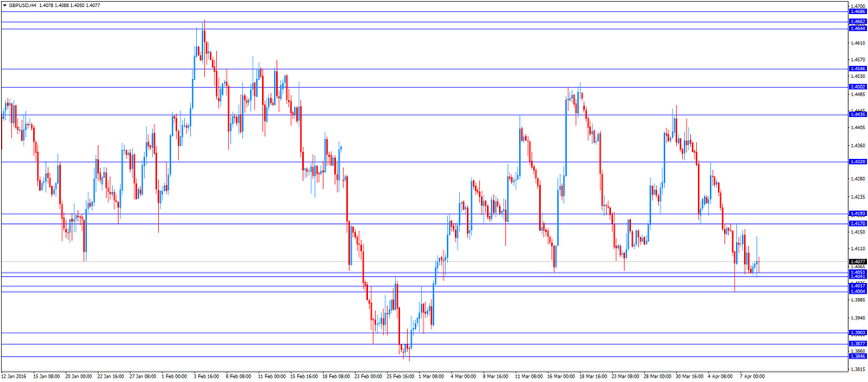Click the 1.4610 price scale label
868x382 pixels.
[857, 43]
